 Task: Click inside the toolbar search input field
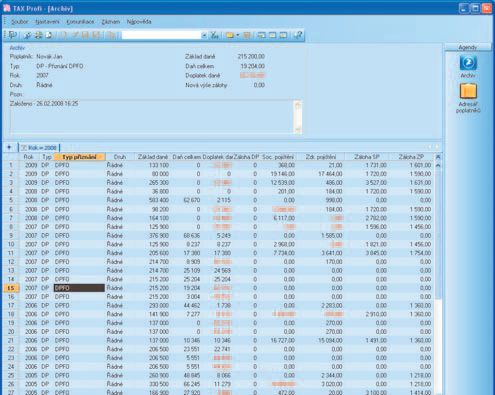point(161,35)
